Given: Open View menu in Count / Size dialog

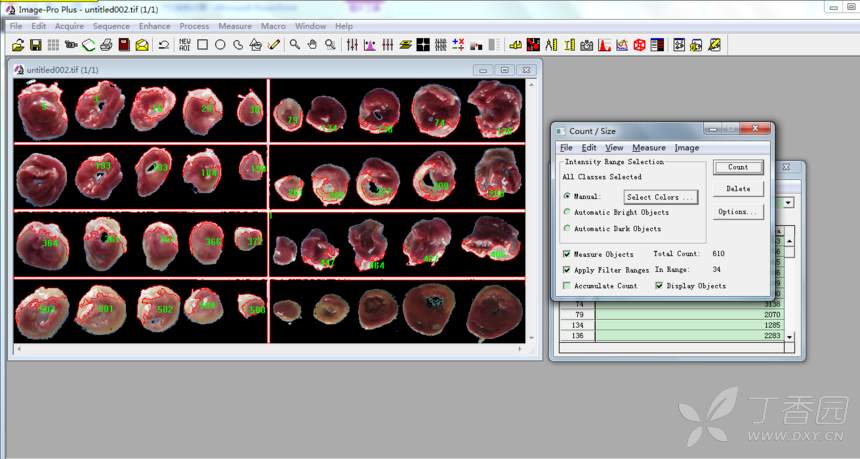Looking at the screenshot, I should click(614, 148).
